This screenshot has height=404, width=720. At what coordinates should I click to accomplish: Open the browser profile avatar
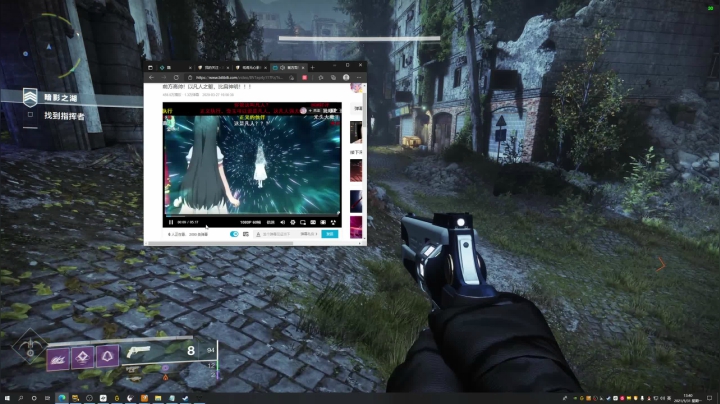pyautogui.click(x=346, y=78)
